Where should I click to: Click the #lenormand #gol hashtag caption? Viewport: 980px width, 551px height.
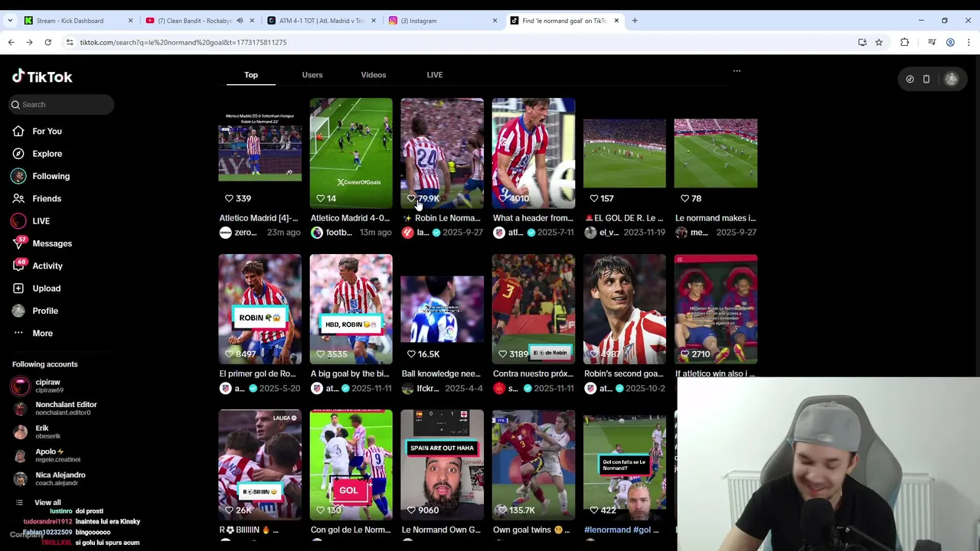click(x=622, y=530)
